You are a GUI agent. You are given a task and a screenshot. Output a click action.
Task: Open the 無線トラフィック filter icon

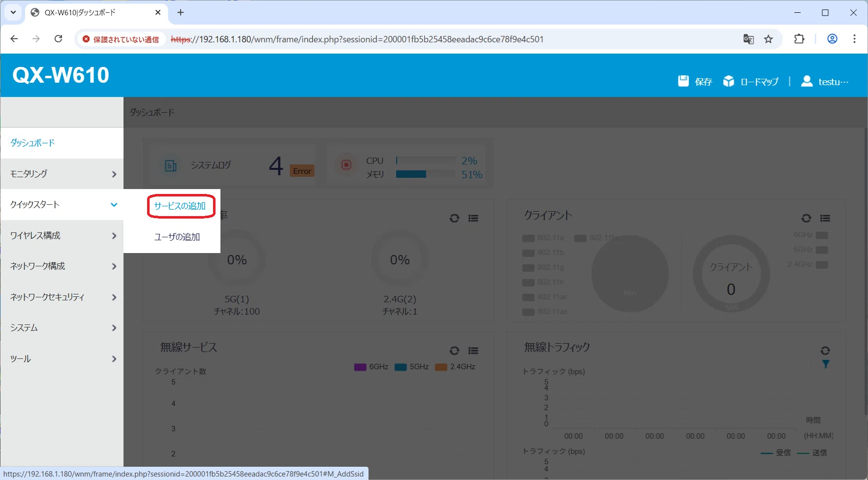coord(826,364)
